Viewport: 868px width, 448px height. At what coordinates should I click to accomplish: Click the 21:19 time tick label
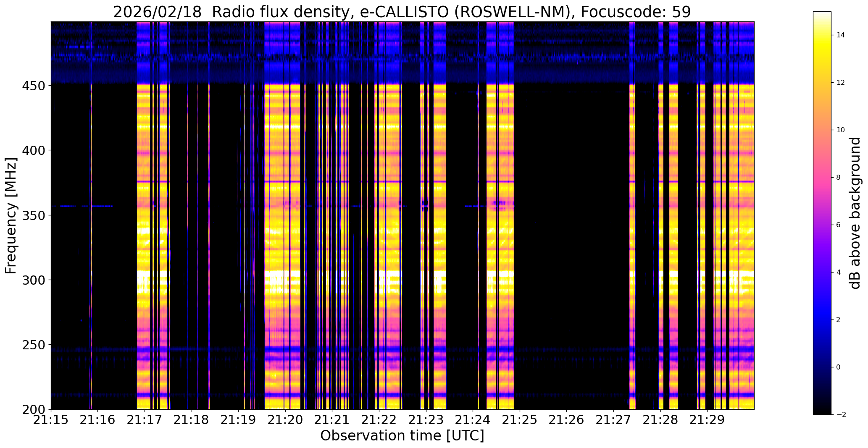pos(238,420)
